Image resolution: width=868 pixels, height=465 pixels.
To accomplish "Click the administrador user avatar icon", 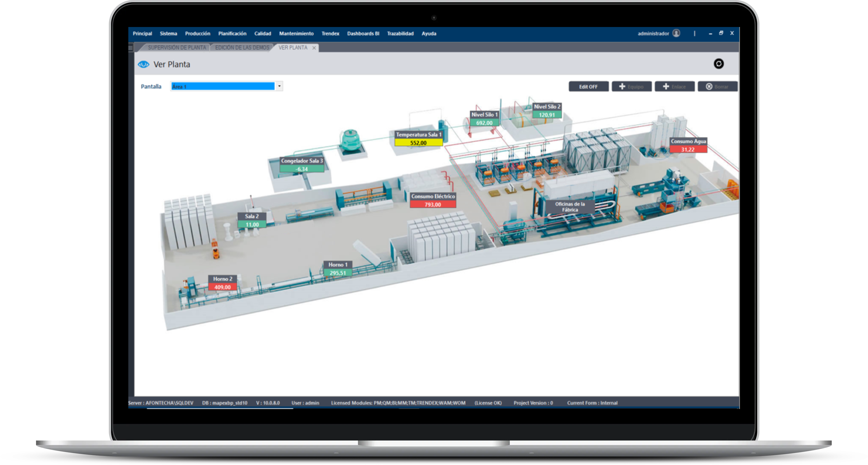I will coord(676,33).
